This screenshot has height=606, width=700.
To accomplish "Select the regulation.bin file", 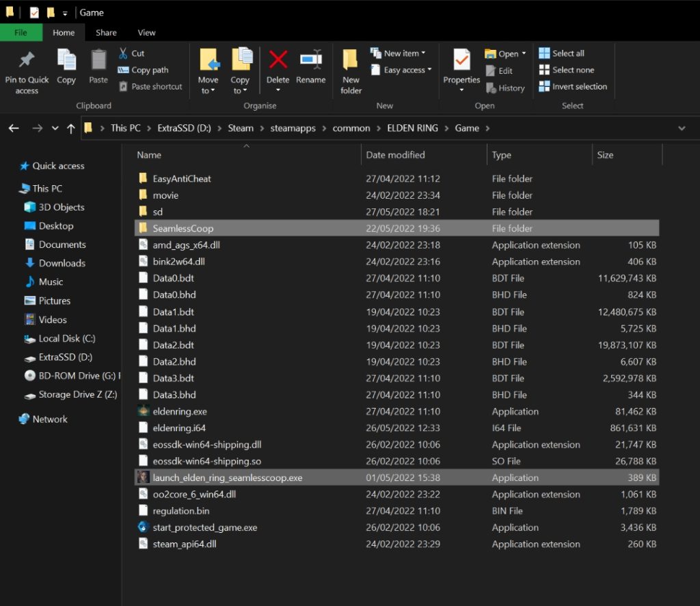I will click(x=396, y=511).
